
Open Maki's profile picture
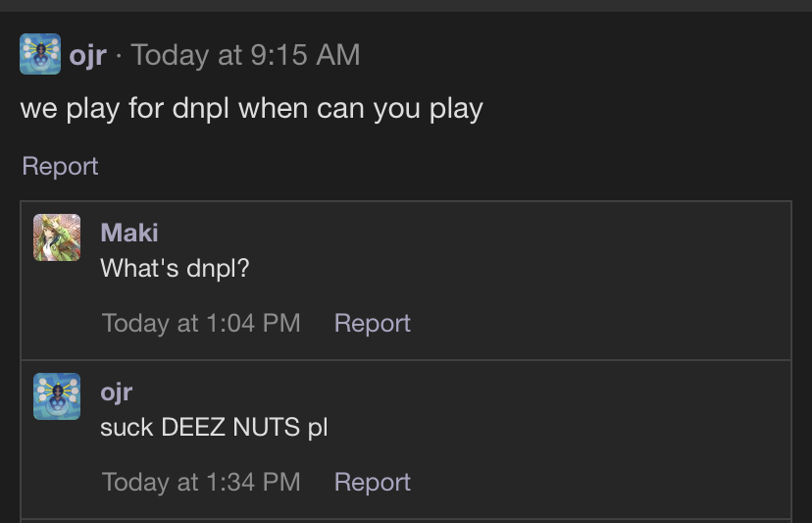coord(57,237)
